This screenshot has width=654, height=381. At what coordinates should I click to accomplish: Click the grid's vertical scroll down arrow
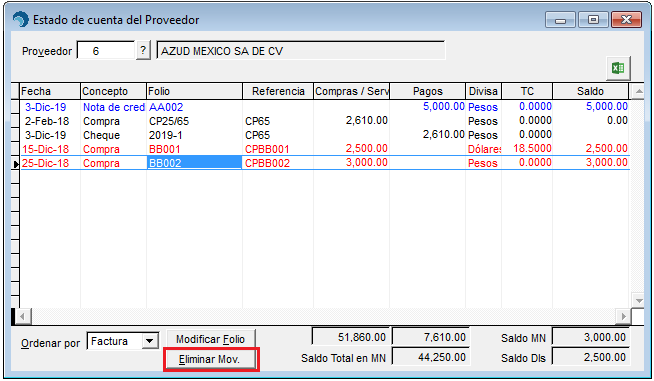pyautogui.click(x=638, y=300)
